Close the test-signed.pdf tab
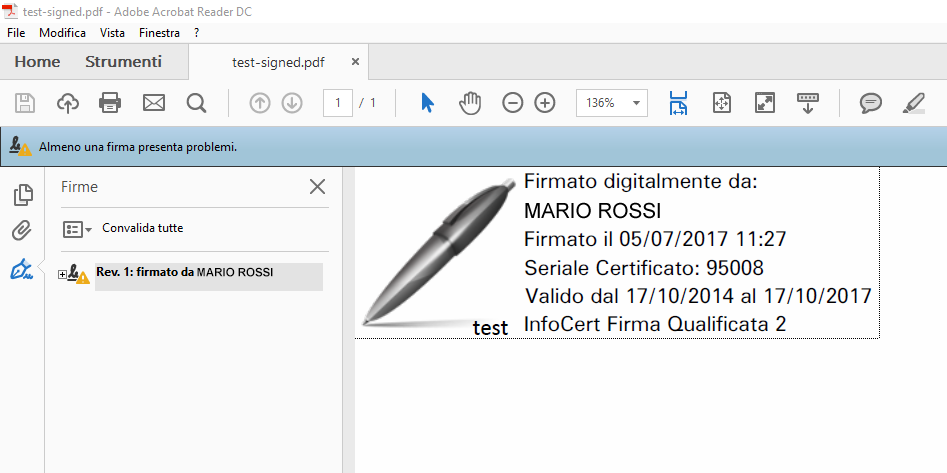The image size is (947, 473). [x=355, y=62]
